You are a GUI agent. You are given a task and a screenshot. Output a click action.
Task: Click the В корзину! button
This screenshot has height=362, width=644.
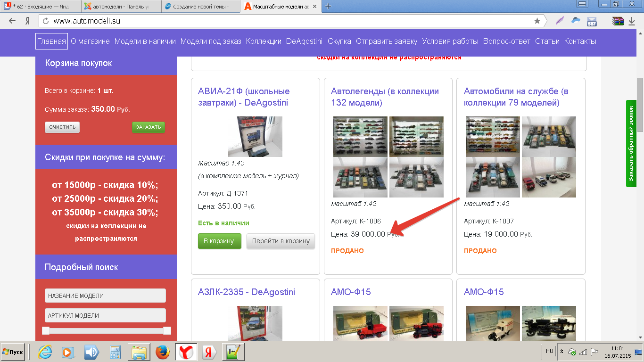220,241
